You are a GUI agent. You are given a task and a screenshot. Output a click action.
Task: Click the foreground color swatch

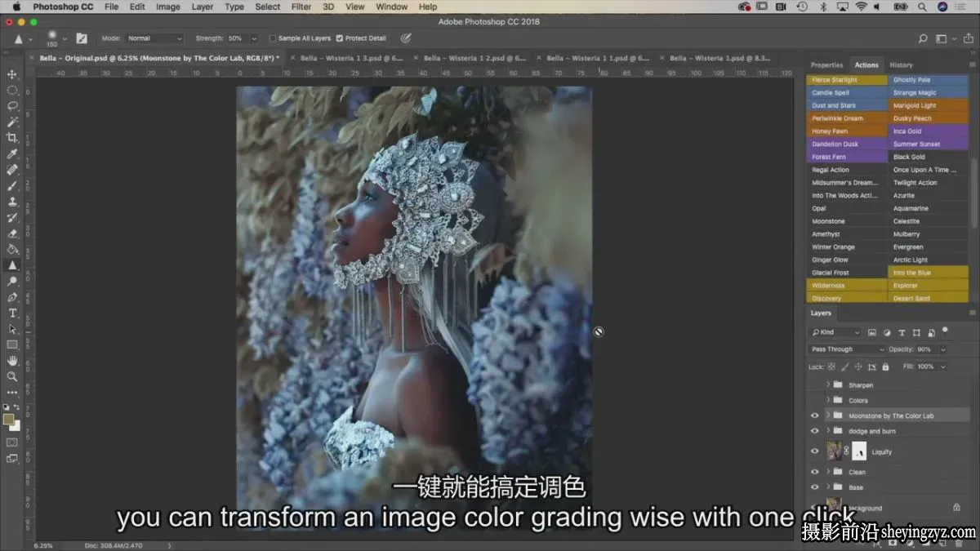(9, 419)
